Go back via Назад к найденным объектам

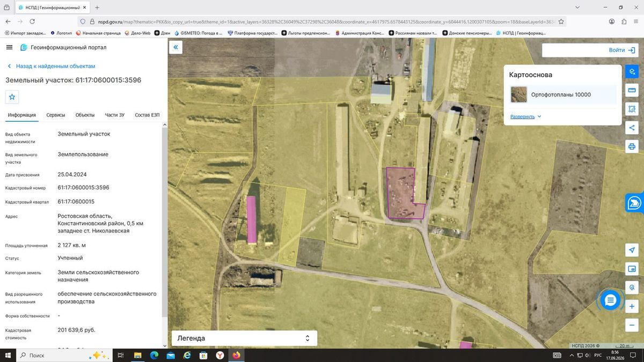(x=51, y=66)
